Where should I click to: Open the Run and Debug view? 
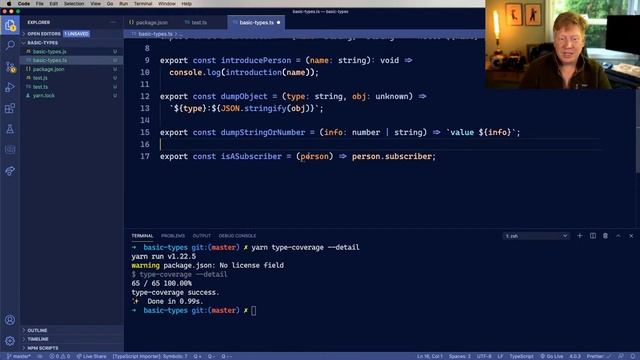(x=10, y=87)
